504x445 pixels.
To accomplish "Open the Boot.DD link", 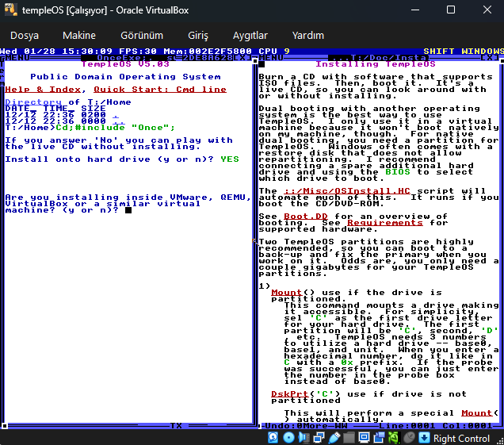I will [306, 217].
